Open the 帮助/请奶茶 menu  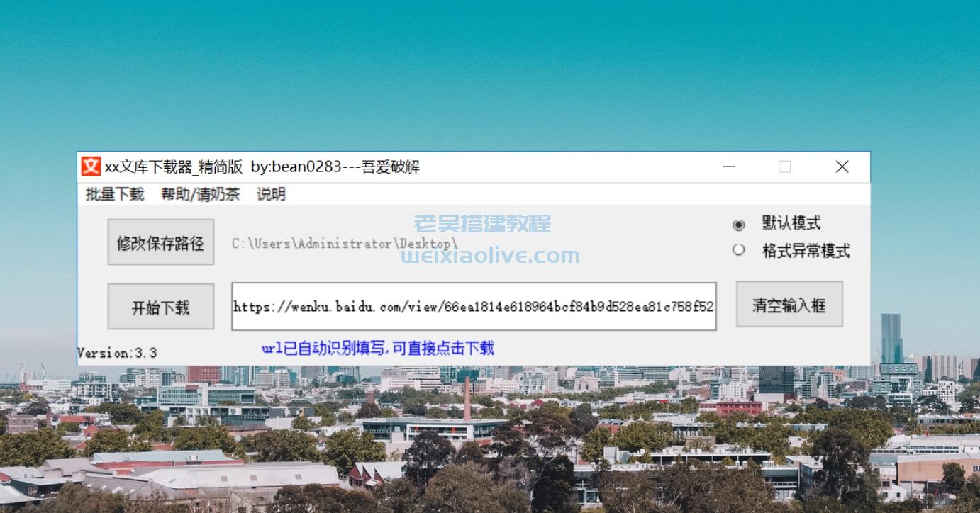click(200, 194)
